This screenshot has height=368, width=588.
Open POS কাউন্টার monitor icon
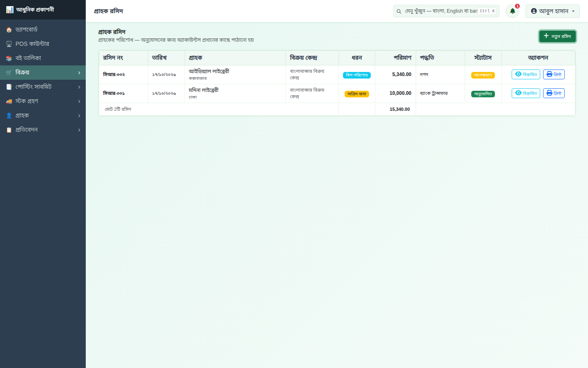pyautogui.click(x=9, y=44)
